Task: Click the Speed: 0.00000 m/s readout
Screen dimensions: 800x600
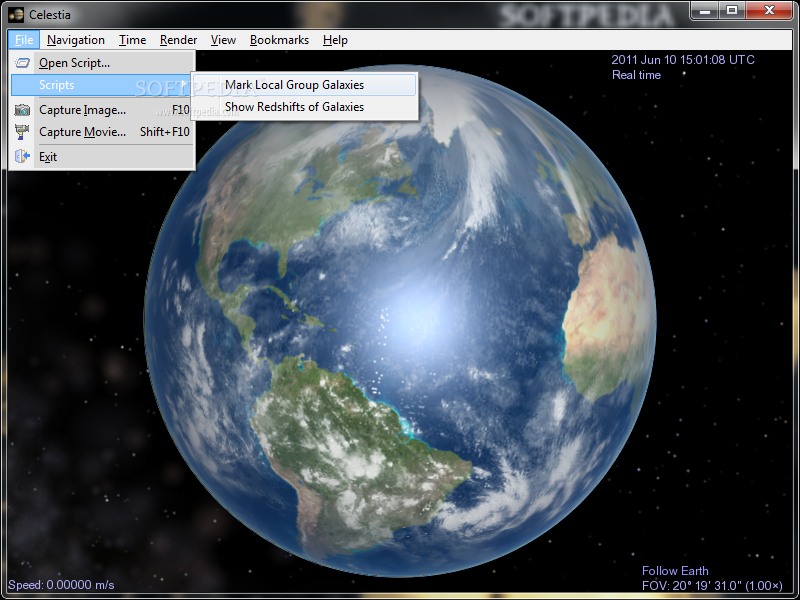Action: [61, 585]
